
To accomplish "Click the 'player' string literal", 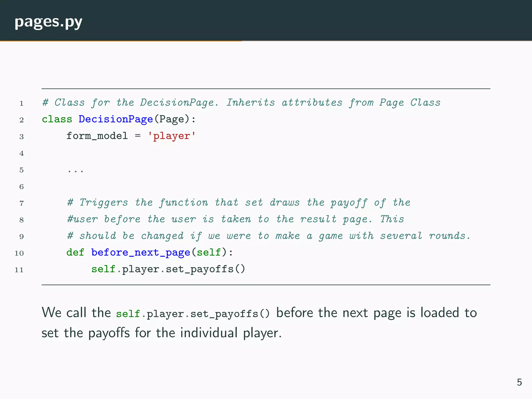I will click(x=171, y=136).
